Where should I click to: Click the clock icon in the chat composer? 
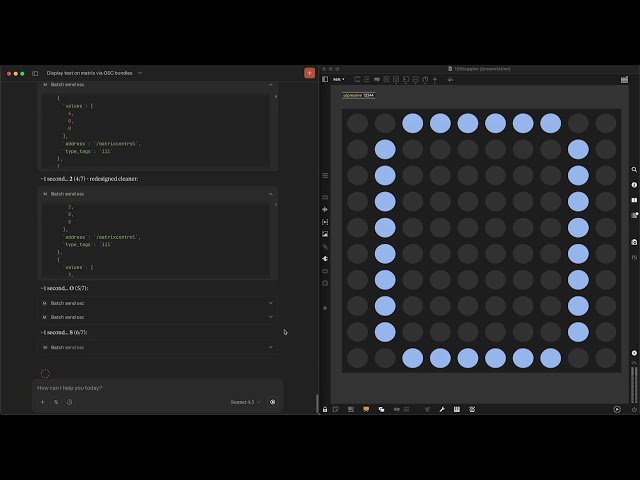(x=69, y=402)
